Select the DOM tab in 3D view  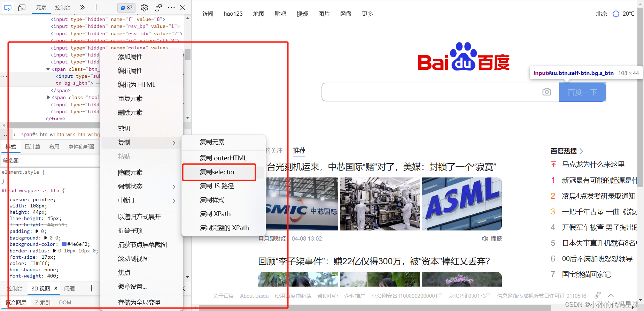pos(65,302)
